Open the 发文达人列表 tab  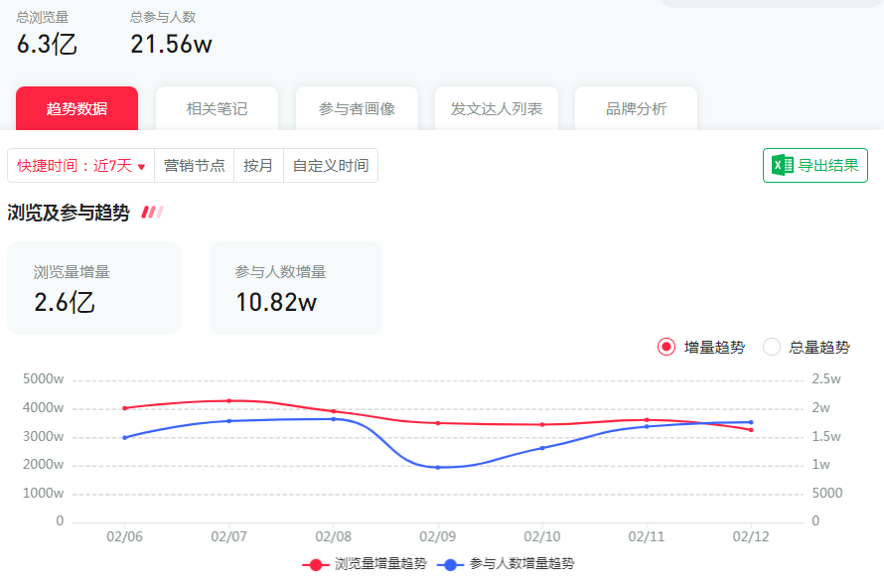pos(497,108)
